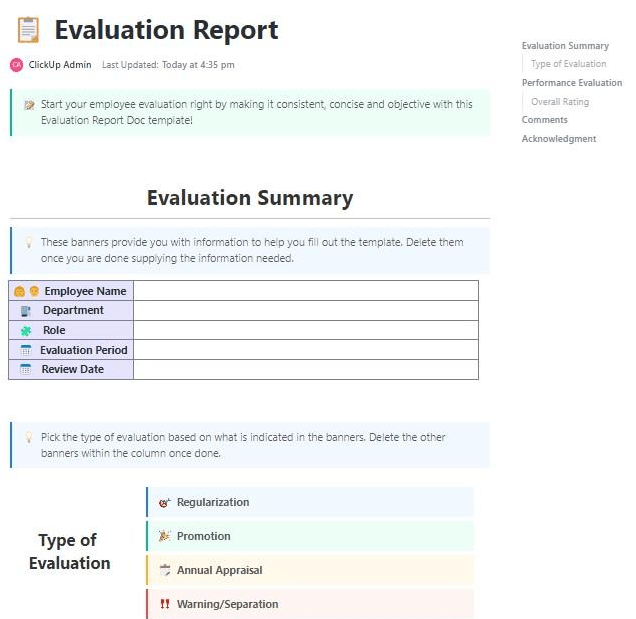The height and width of the screenshot is (619, 636).
Task: Click the lightbulb icon in 'These banners' note
Action: coord(29,243)
